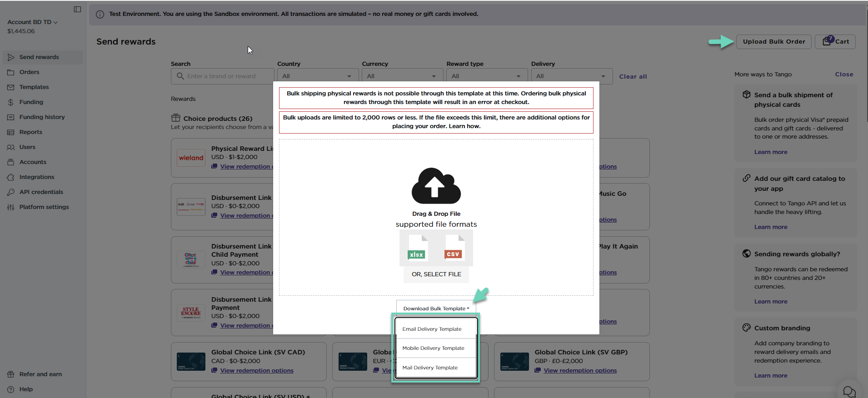Open the chat support bubble icon
Image resolution: width=868 pixels, height=398 pixels.
click(x=849, y=391)
